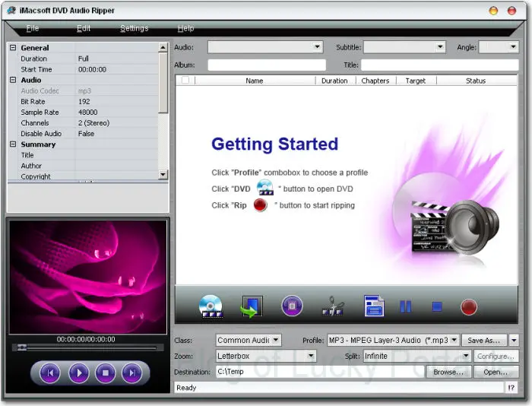Click the player seek slider handle
This screenshot has width=532, height=406.
click(22, 347)
